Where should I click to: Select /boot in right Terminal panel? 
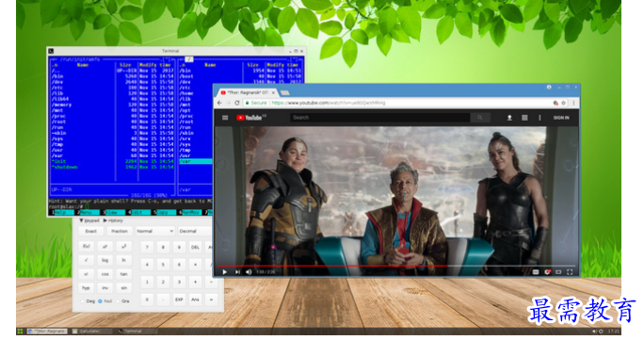pyautogui.click(x=186, y=76)
